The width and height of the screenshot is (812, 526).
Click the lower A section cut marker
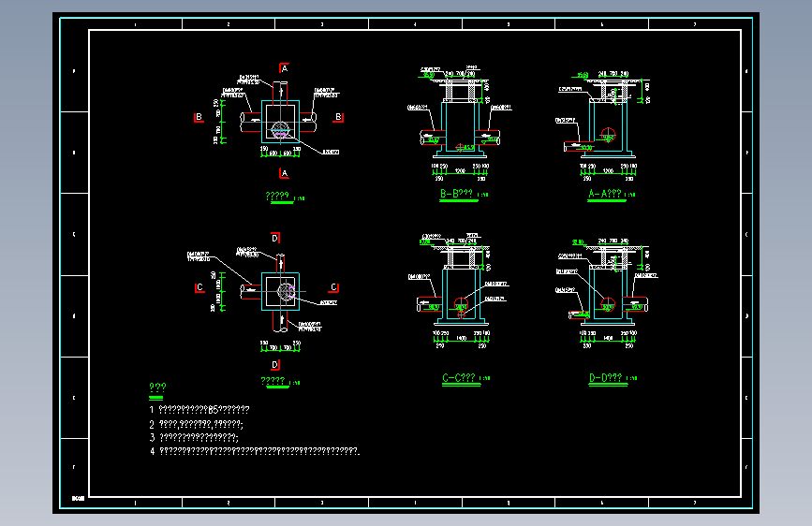tap(284, 173)
